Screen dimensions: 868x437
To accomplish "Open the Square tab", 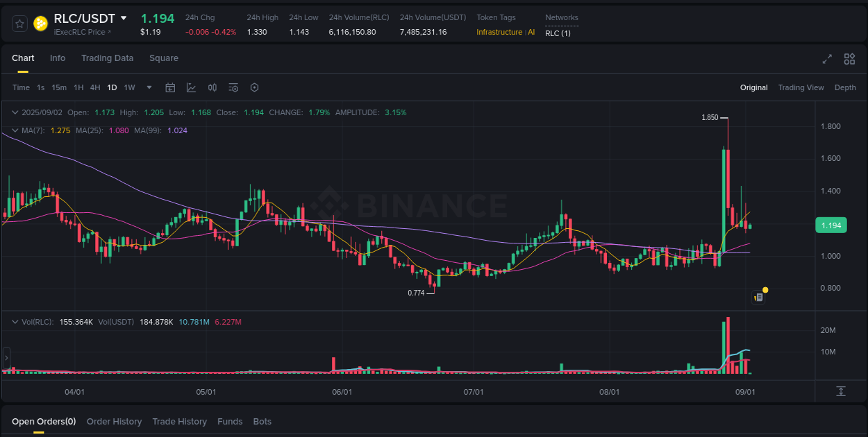I will 164,58.
